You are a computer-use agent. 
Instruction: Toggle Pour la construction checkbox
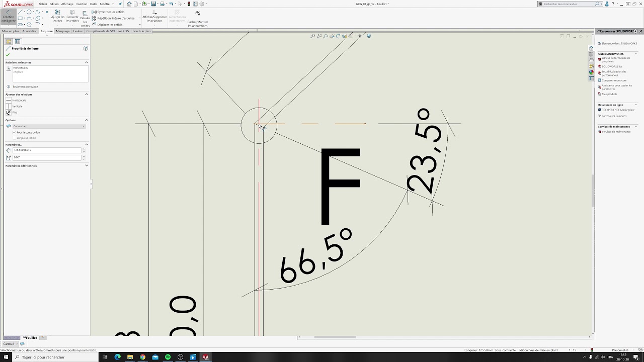tap(15, 132)
